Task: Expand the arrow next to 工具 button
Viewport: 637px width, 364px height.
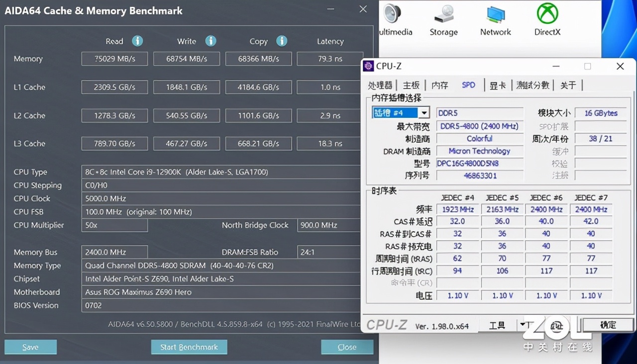Action: [x=523, y=325]
